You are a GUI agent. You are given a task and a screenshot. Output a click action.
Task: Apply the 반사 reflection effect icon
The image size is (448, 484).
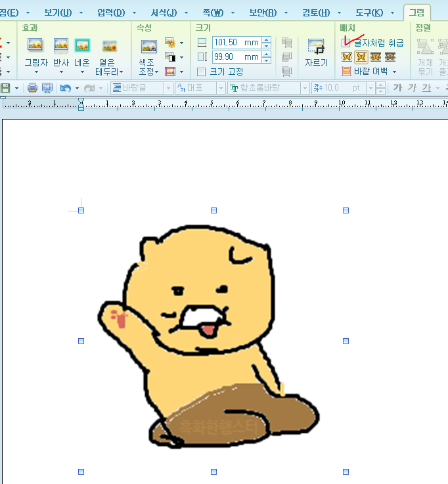[x=61, y=45]
